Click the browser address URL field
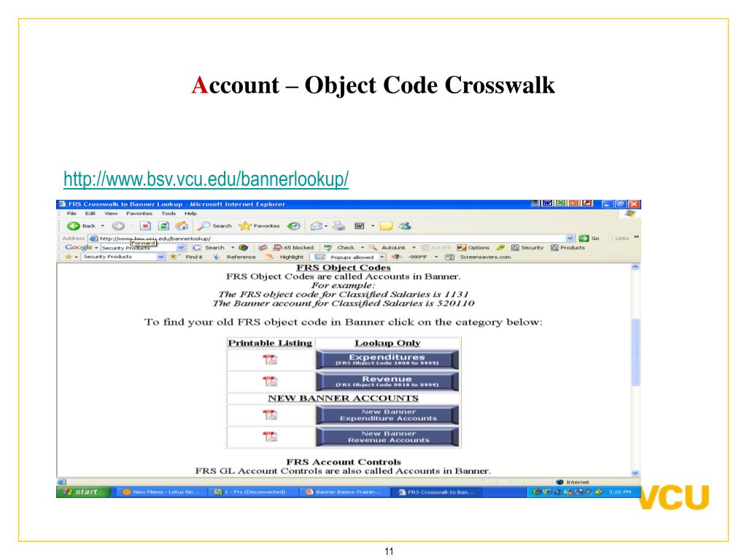The height and width of the screenshot is (560, 747). pos(332,238)
